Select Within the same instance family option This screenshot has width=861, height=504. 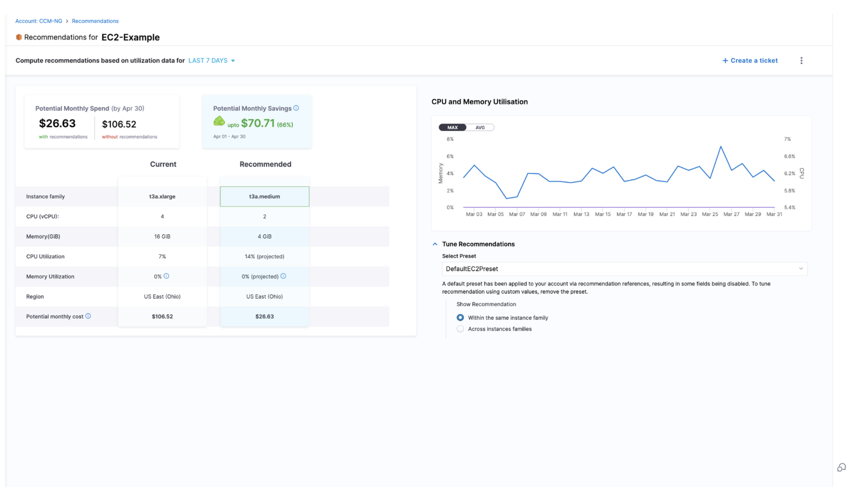(460, 317)
